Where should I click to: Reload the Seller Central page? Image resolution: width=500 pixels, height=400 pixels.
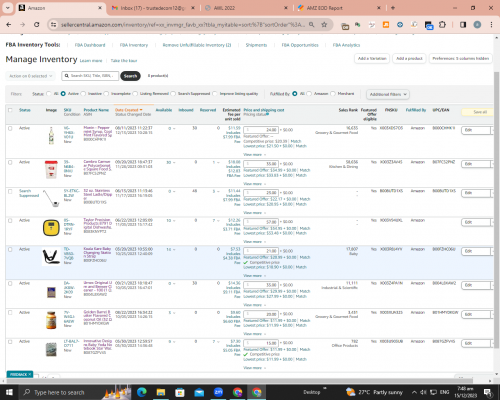pos(37,25)
